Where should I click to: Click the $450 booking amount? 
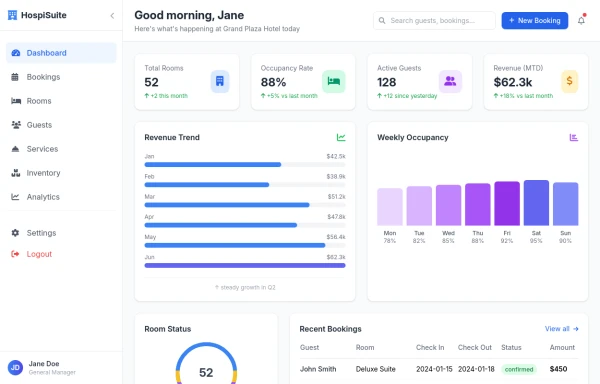[558, 369]
